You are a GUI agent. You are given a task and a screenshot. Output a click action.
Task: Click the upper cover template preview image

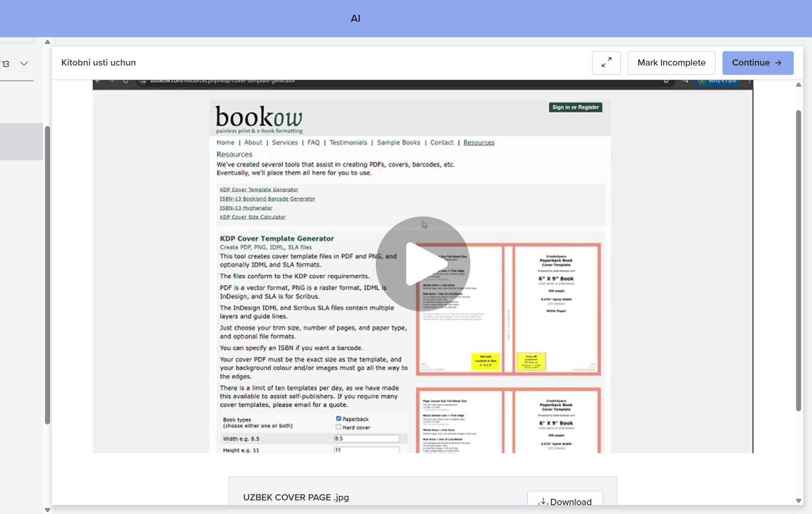point(508,309)
